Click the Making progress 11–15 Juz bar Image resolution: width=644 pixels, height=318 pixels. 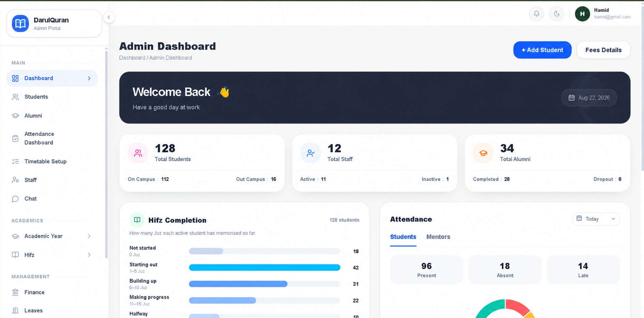[264, 300]
